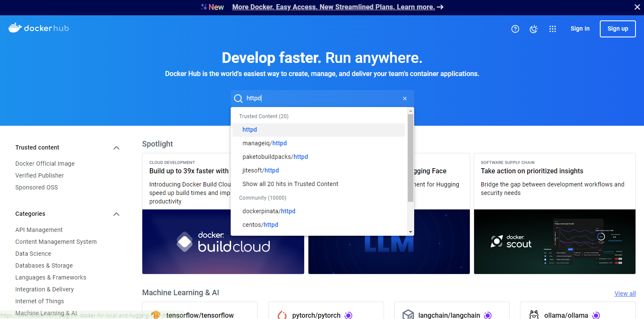Click the tensorflow logo icon

[x=156, y=315]
